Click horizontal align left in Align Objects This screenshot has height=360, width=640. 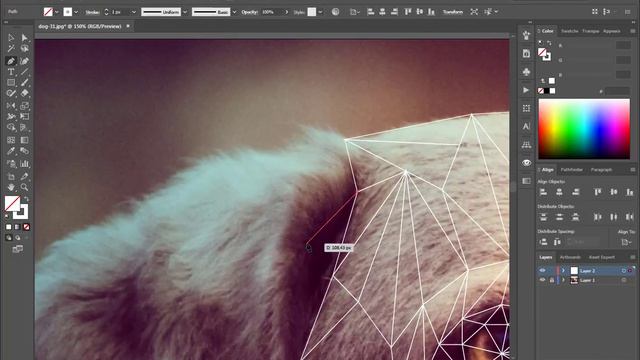(x=543, y=192)
